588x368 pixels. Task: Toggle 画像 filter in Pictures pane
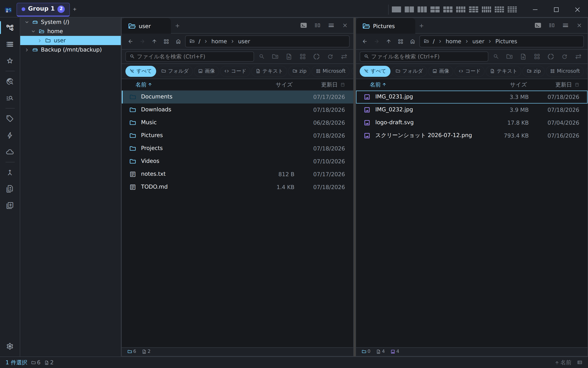(441, 71)
